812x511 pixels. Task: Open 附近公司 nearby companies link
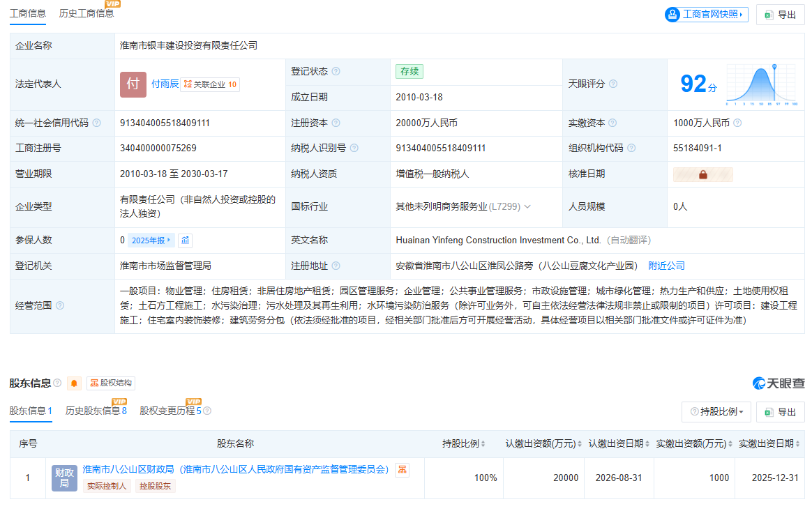click(666, 266)
